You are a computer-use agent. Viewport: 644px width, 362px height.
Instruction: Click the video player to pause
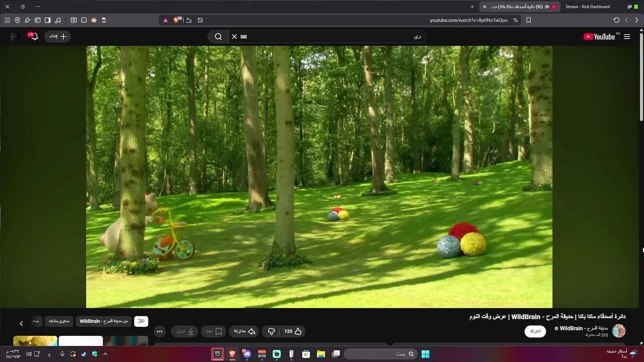coord(319,177)
